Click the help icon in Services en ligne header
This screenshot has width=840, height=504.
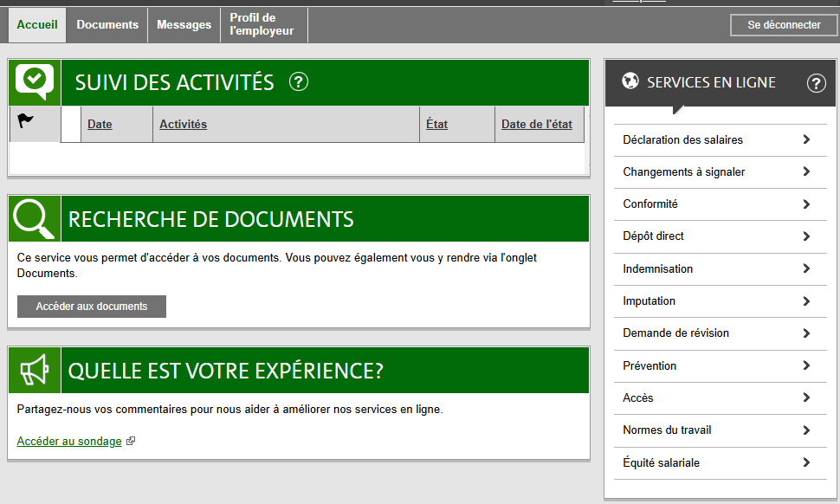click(816, 83)
